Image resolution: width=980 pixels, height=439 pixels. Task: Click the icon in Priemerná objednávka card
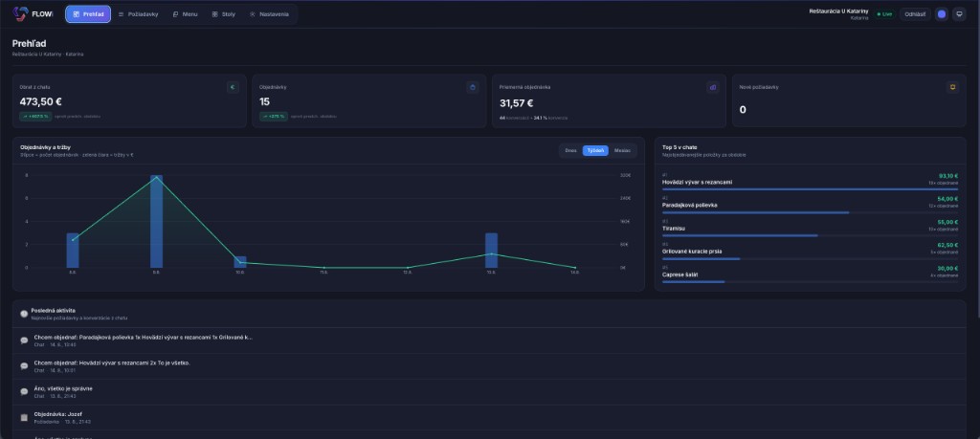[712, 87]
